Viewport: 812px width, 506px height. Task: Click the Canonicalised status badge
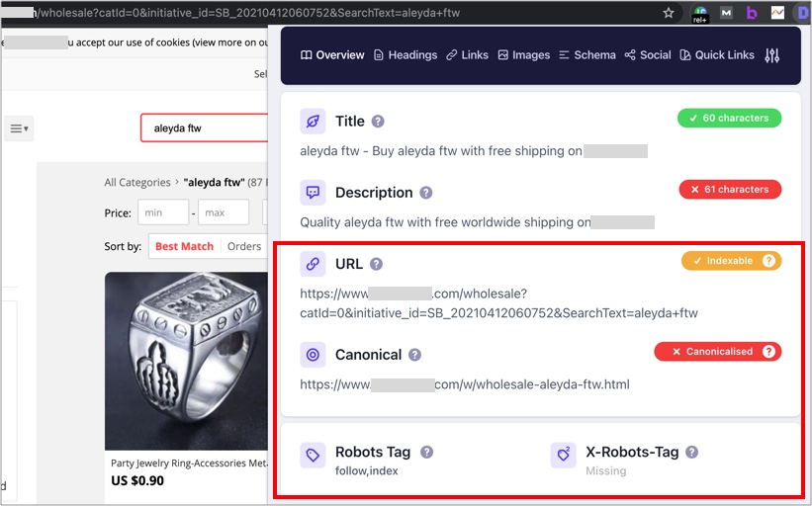pyautogui.click(x=718, y=352)
